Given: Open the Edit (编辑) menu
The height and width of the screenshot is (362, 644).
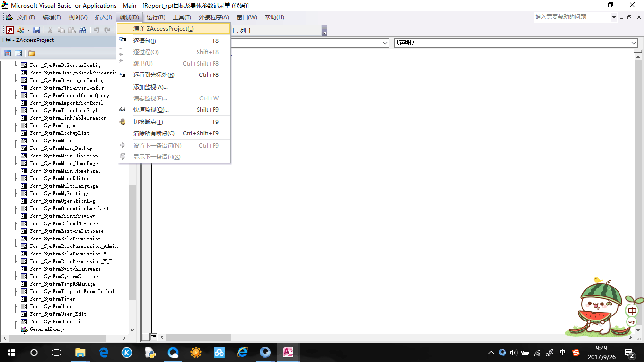Looking at the screenshot, I should 52,17.
